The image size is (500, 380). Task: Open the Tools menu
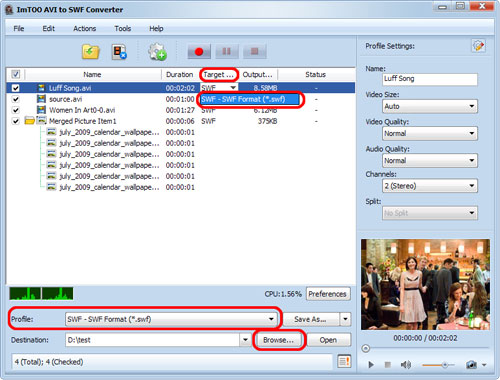click(123, 29)
